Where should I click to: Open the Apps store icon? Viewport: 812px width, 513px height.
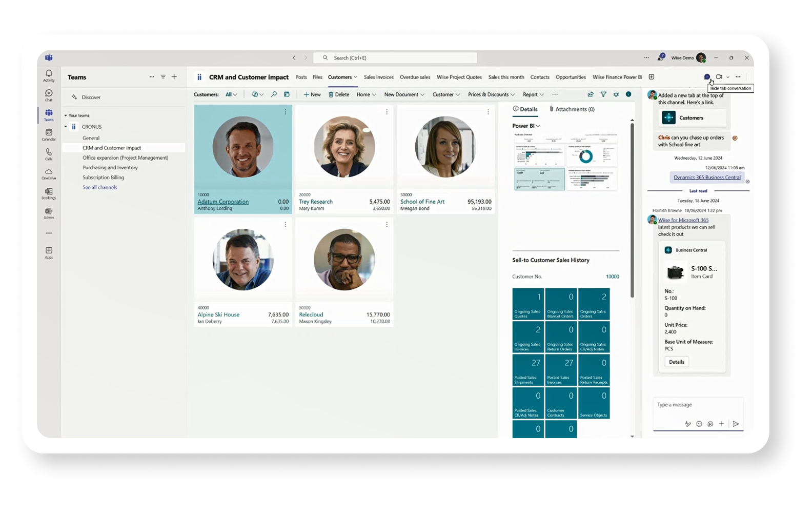[49, 252]
